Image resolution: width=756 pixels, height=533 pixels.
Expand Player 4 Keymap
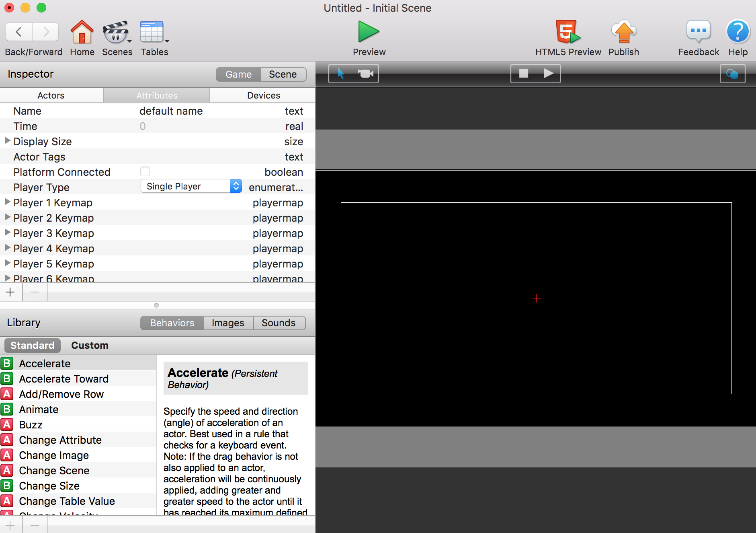click(x=7, y=248)
